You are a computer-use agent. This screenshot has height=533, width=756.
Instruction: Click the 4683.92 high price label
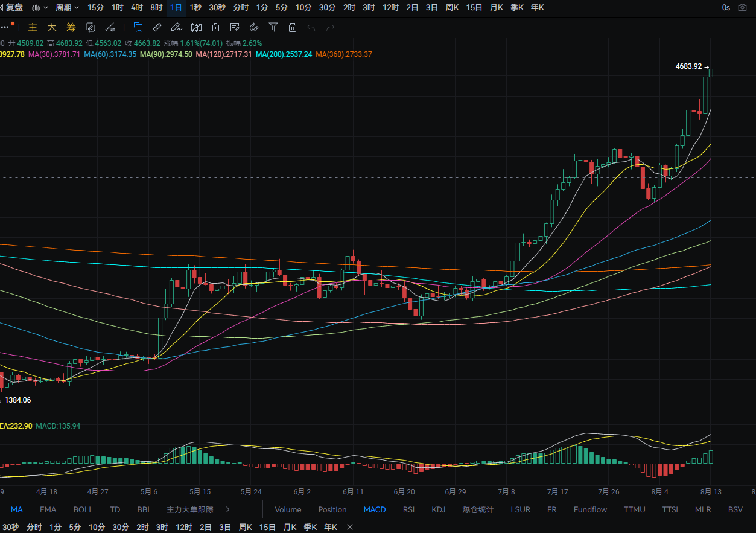pyautogui.click(x=688, y=66)
